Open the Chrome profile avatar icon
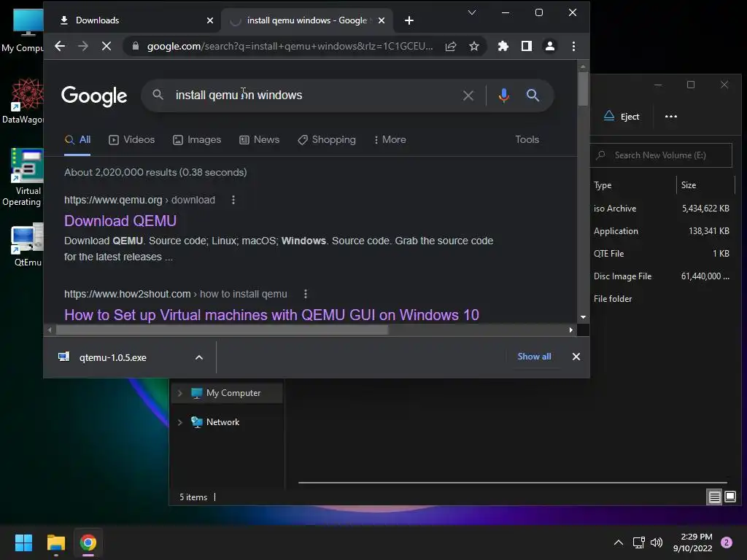747x560 pixels. click(550, 46)
